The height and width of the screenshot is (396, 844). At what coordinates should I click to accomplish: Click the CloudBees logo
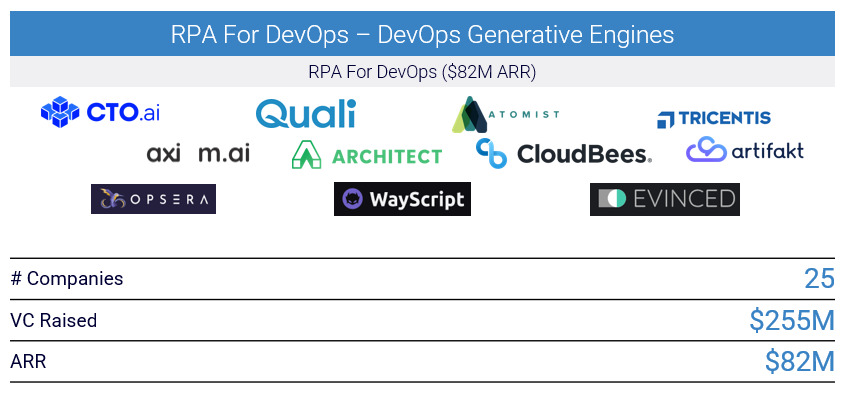564,153
